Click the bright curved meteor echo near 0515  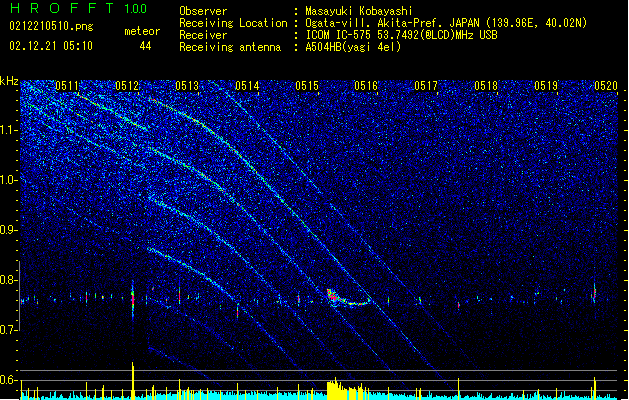pos(347,298)
